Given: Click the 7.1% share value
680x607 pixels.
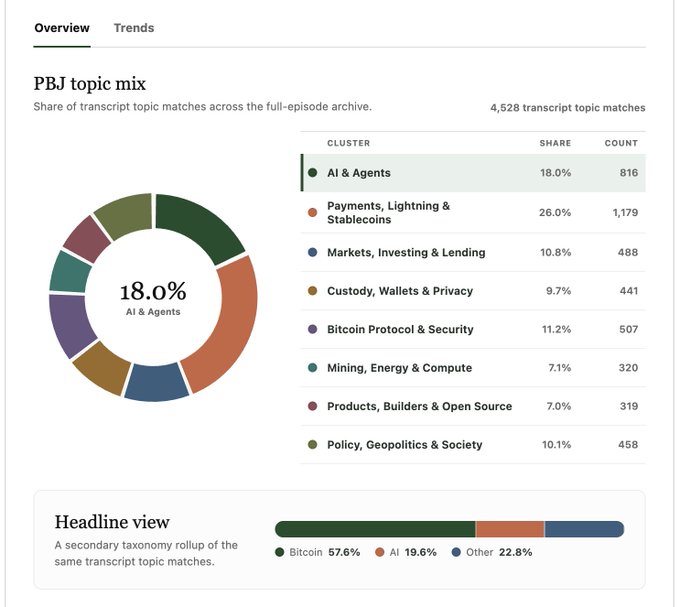Looking at the screenshot, I should pos(559,368).
